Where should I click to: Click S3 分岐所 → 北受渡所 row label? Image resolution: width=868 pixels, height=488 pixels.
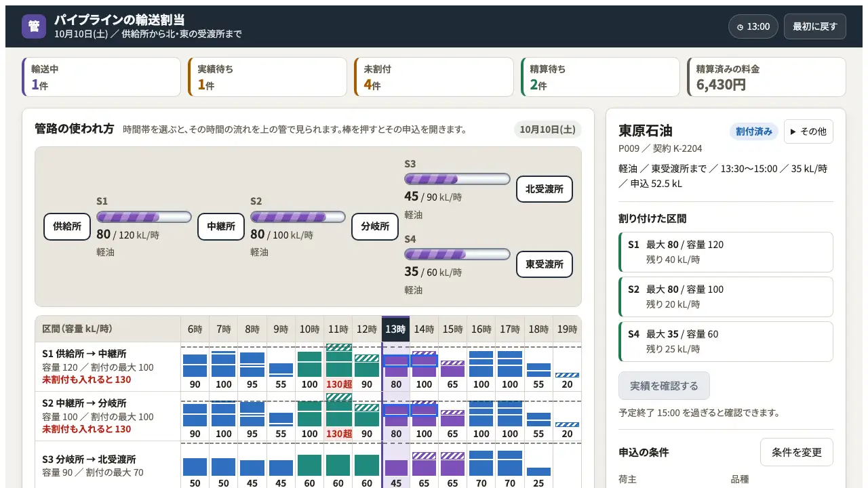89,459
